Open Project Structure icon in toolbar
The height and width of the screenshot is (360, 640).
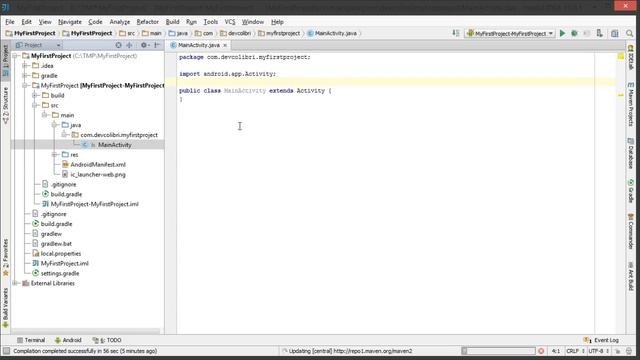[615, 33]
